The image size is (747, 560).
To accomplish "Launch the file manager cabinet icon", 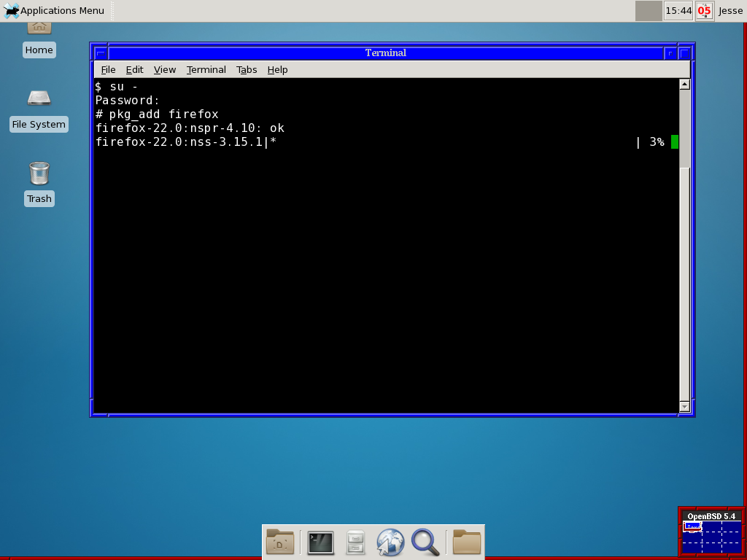I will coord(355,542).
